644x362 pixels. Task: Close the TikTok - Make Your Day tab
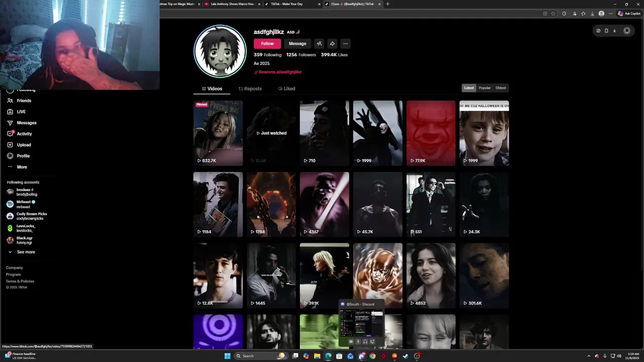coord(319,4)
